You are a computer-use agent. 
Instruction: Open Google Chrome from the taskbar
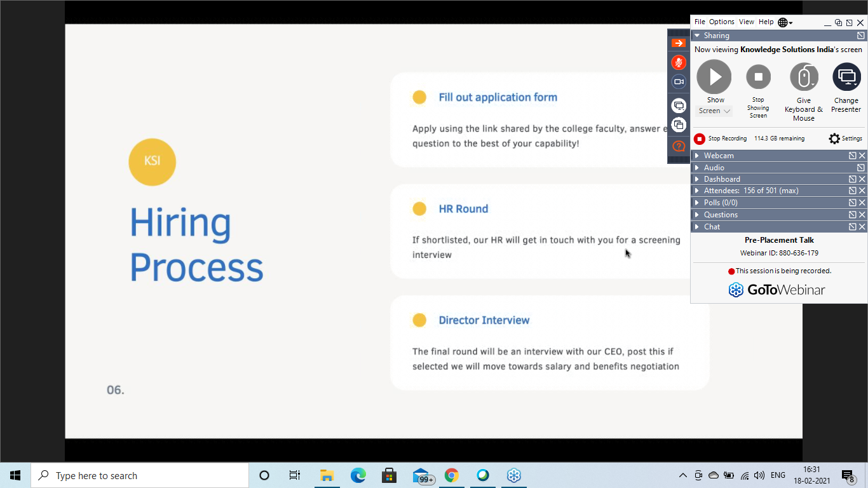coord(451,475)
